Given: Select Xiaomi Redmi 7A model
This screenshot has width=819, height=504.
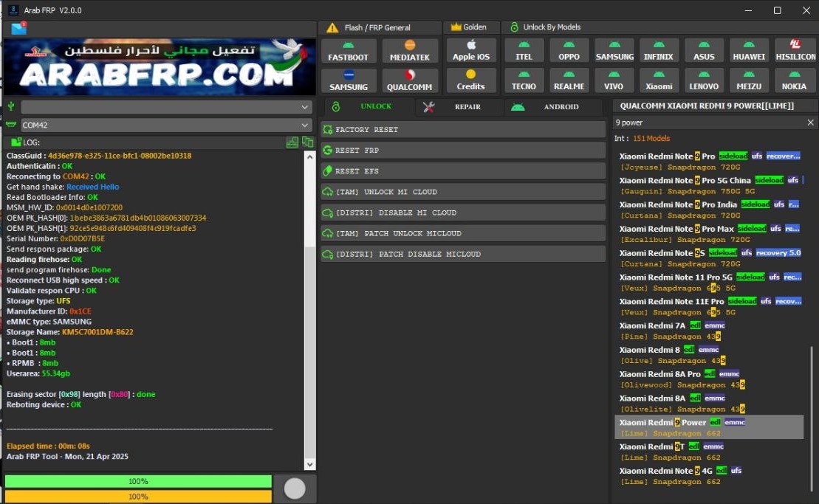Looking at the screenshot, I should point(709,331).
